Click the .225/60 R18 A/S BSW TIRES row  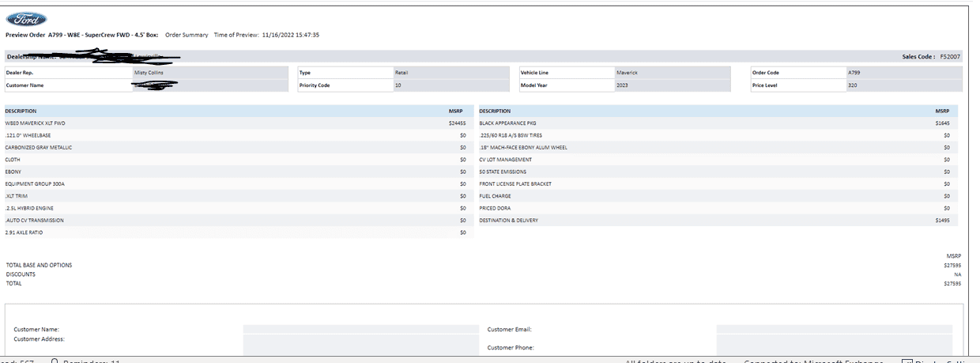click(718, 135)
